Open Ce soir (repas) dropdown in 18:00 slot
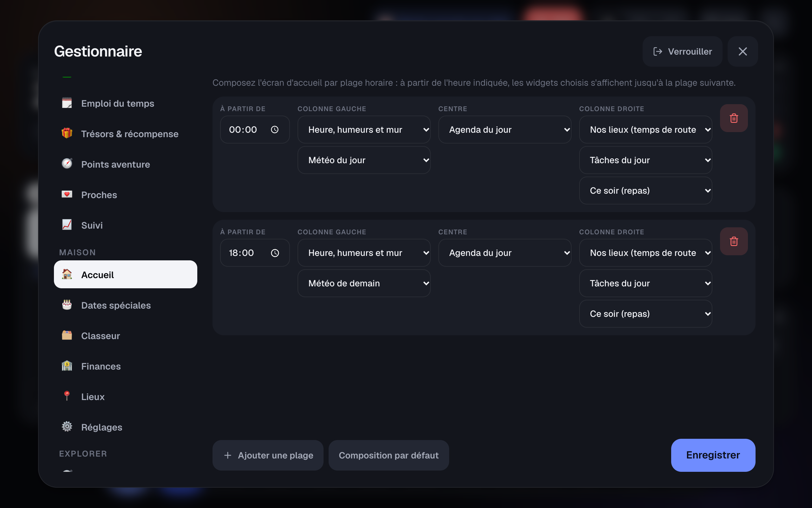The height and width of the screenshot is (508, 812). [645, 314]
